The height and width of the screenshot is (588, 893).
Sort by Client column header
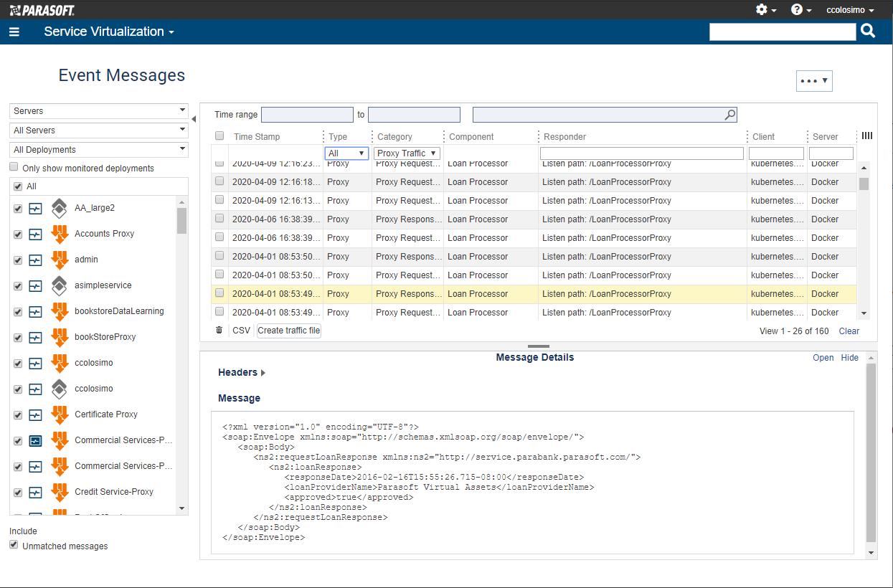763,137
